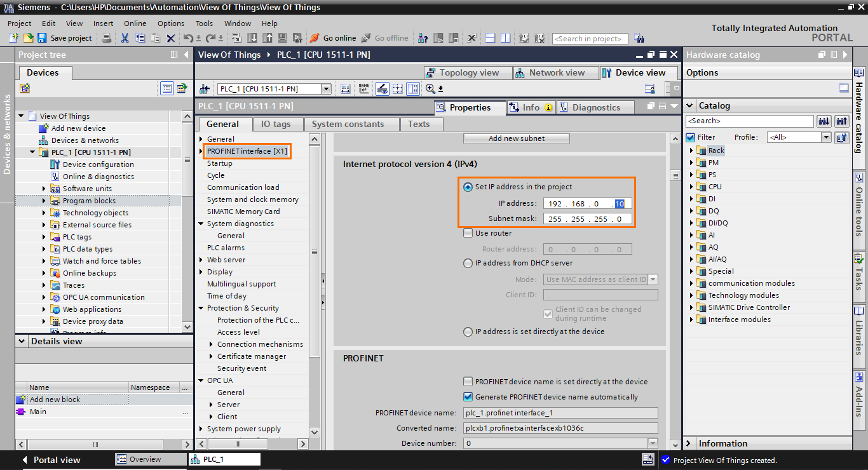
Task: Click the New project toolbar icon
Action: pos(13,38)
